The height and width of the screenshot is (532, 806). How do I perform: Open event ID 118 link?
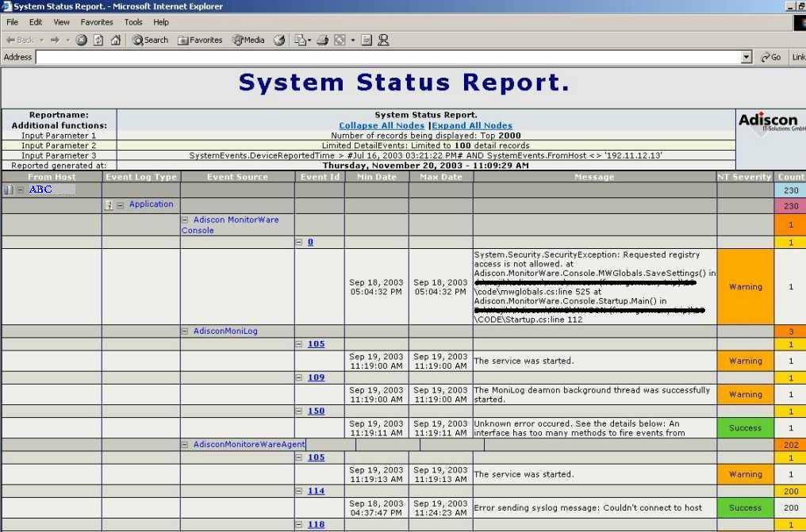pyautogui.click(x=316, y=524)
